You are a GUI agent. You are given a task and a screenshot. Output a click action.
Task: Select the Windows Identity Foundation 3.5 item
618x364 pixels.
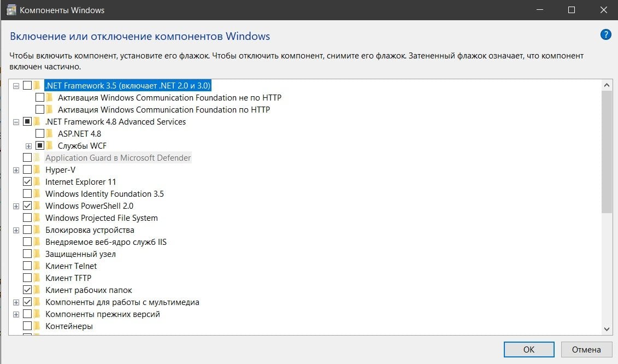pyautogui.click(x=104, y=194)
